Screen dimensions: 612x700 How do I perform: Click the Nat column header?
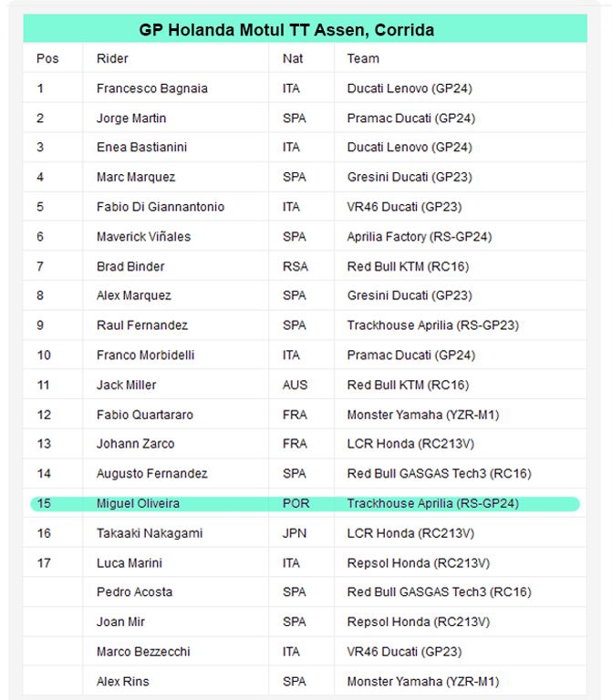(x=293, y=58)
